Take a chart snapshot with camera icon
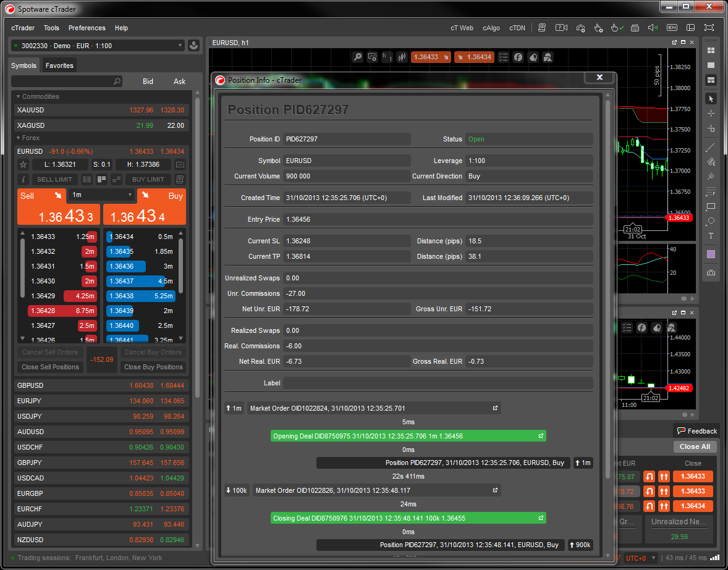The width and height of the screenshot is (728, 570). [x=711, y=273]
